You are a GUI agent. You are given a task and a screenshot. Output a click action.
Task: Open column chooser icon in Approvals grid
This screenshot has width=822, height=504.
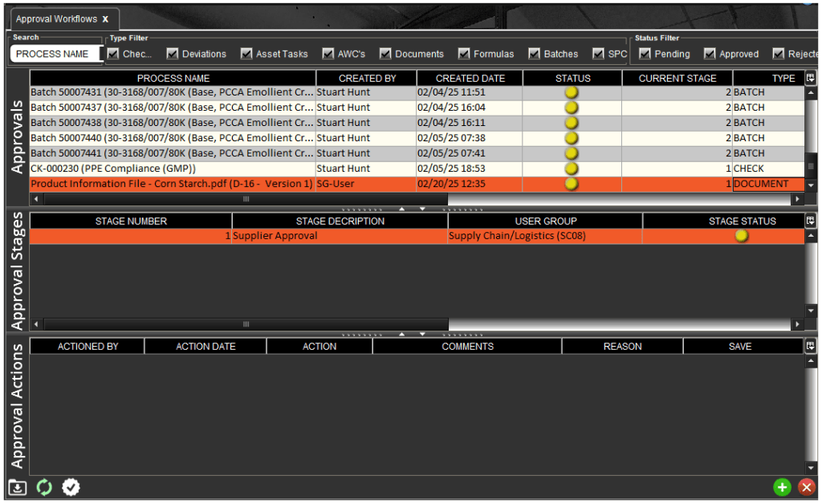pyautogui.click(x=811, y=78)
